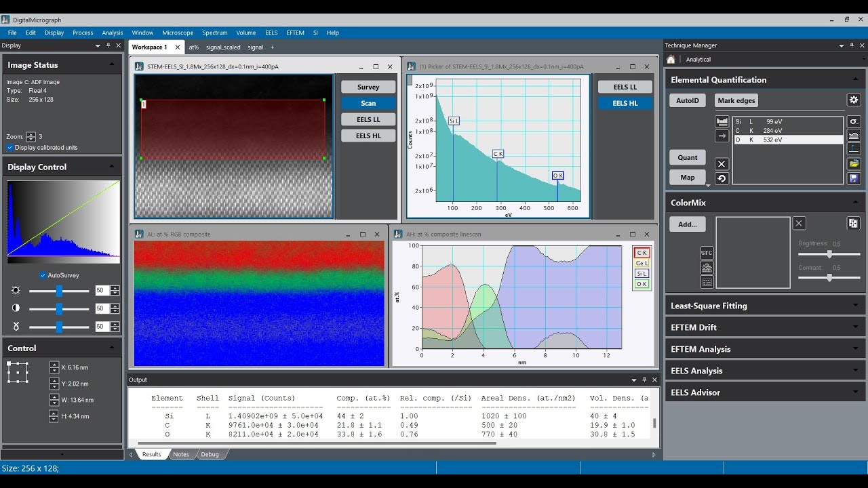This screenshot has width=868, height=488.
Task: Select EELS HL in Picker window
Action: click(625, 103)
